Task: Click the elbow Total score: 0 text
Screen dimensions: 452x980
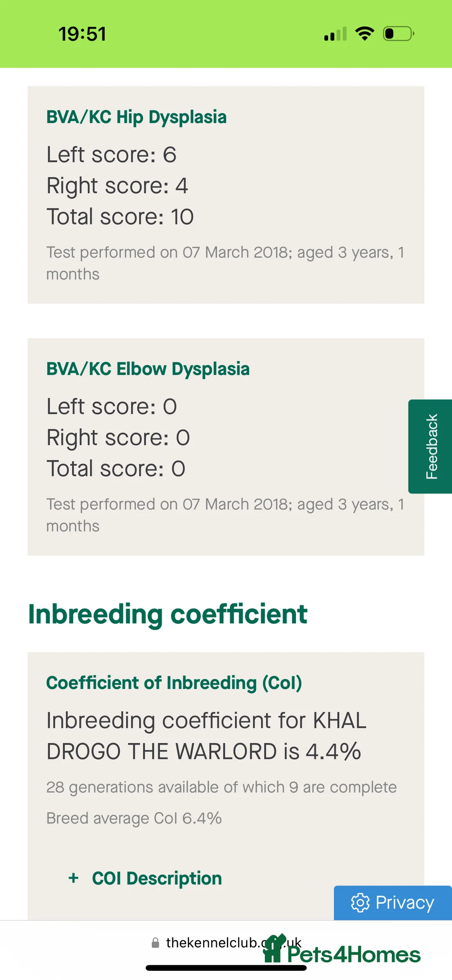Action: [x=116, y=469]
